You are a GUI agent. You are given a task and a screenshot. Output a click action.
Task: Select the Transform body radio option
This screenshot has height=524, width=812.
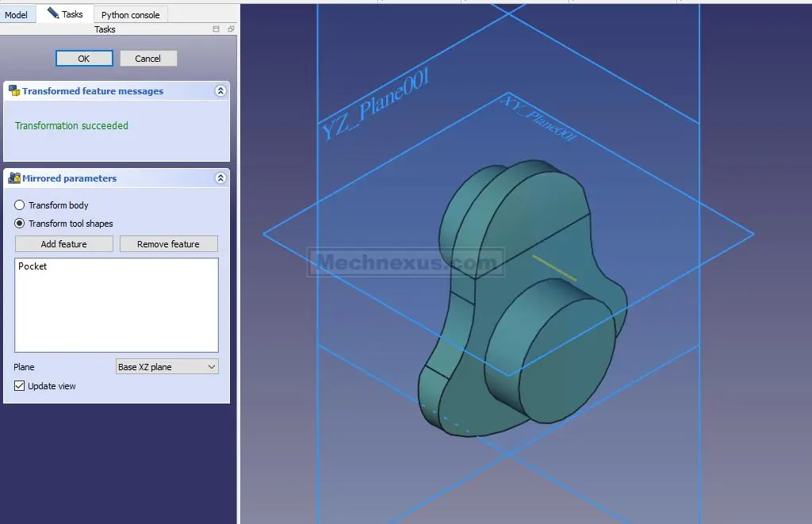coord(20,205)
